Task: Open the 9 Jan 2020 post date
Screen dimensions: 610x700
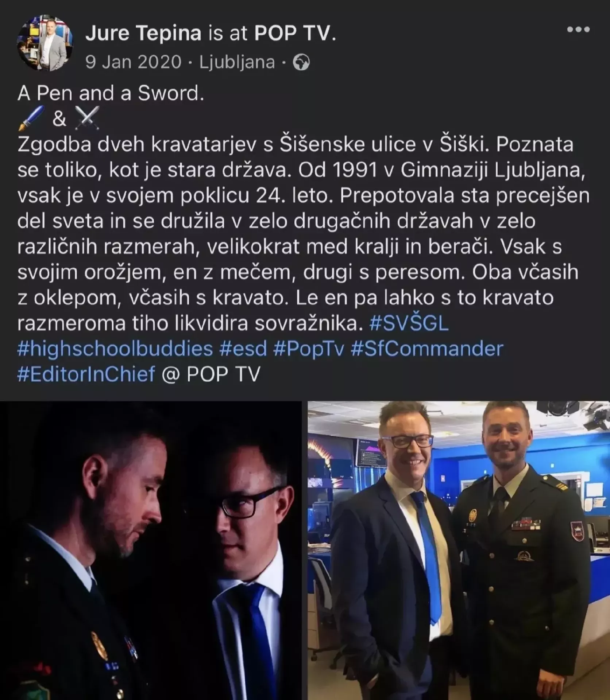Action: coord(133,62)
